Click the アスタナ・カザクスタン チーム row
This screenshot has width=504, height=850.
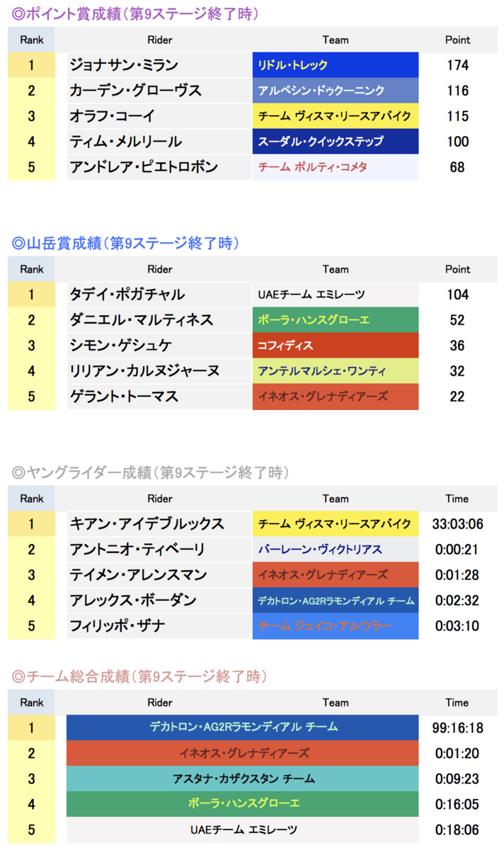click(244, 778)
